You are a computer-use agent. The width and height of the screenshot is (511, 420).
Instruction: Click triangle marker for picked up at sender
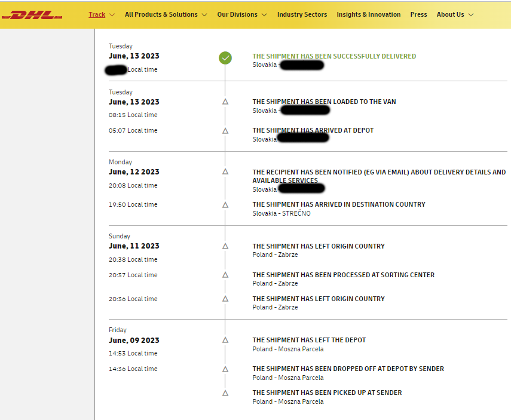pyautogui.click(x=225, y=393)
